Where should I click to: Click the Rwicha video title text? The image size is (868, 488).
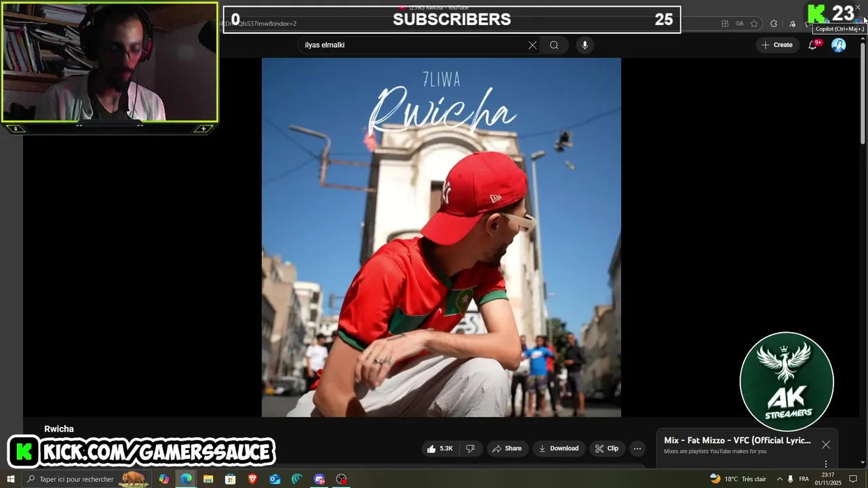pos(59,429)
